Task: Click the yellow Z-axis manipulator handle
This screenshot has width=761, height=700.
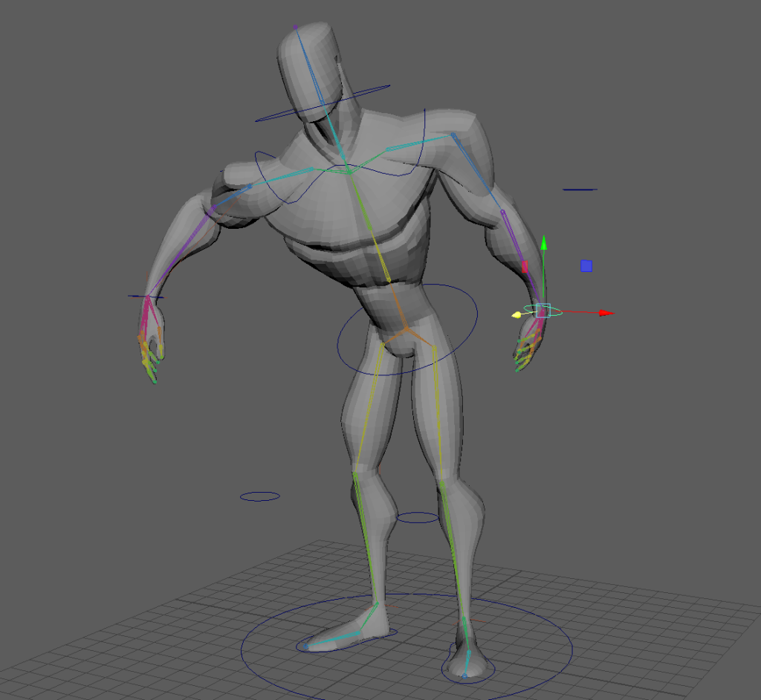Action: (x=515, y=315)
